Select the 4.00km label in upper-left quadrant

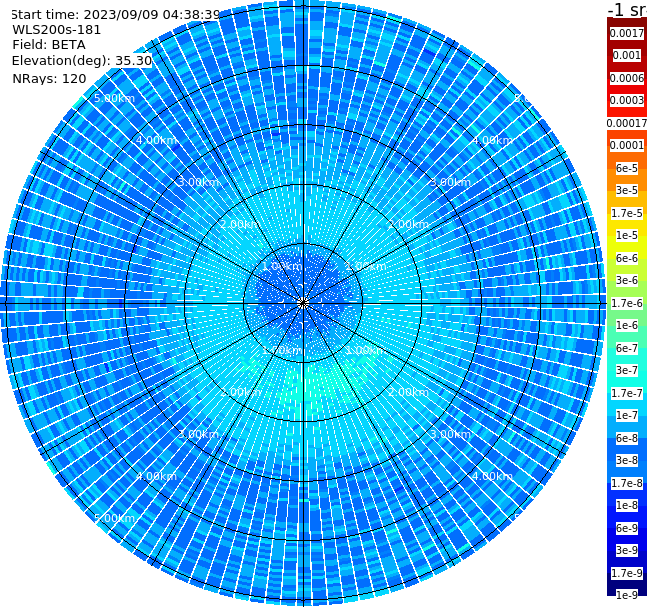[x=156, y=140]
